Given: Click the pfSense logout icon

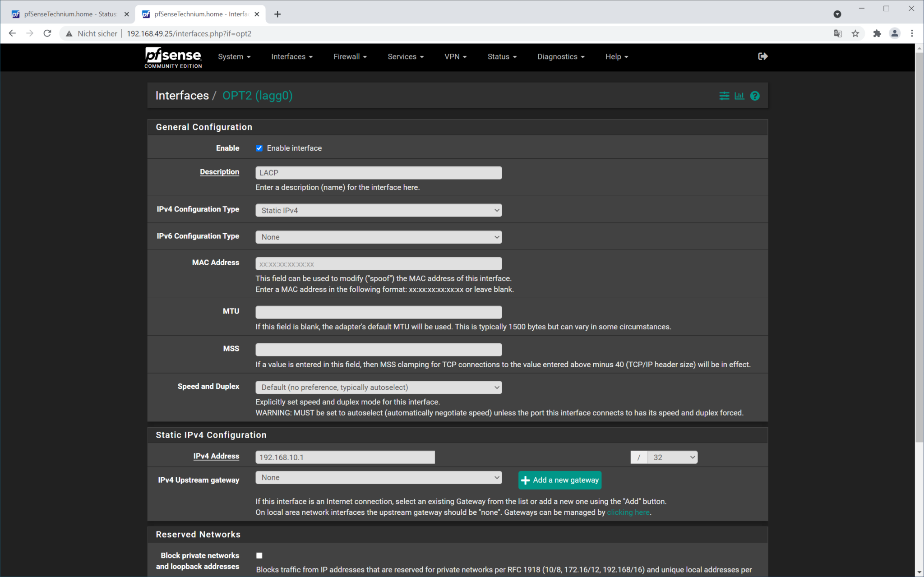Looking at the screenshot, I should tap(762, 56).
